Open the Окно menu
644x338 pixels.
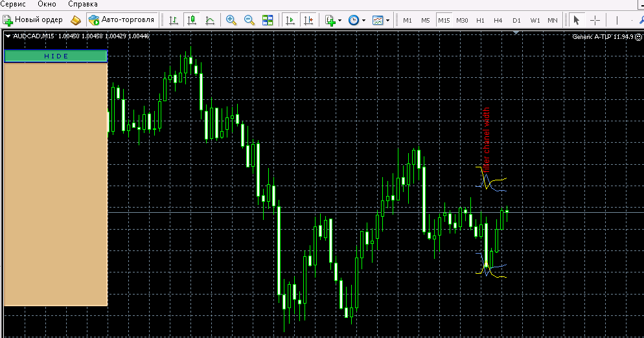(47, 4)
